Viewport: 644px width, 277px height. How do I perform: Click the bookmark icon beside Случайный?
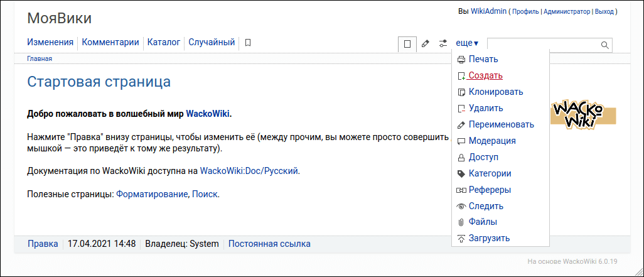pos(248,43)
